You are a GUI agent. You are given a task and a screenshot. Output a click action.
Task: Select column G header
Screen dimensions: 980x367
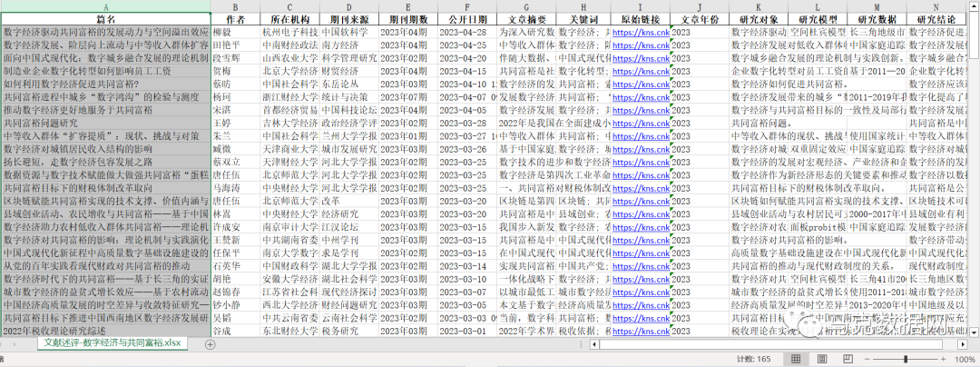tap(526, 5)
